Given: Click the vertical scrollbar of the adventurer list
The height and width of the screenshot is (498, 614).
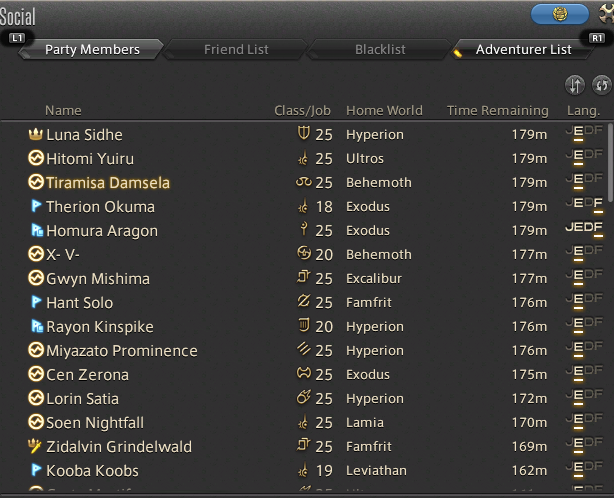Looking at the screenshot, I should point(610,306).
